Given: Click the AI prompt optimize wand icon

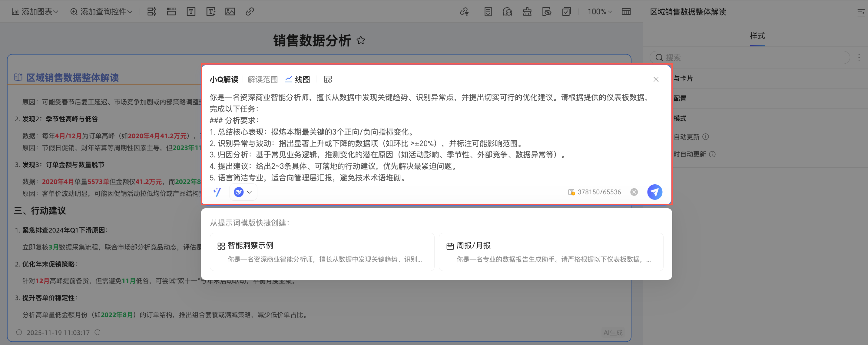Looking at the screenshot, I should 217,192.
